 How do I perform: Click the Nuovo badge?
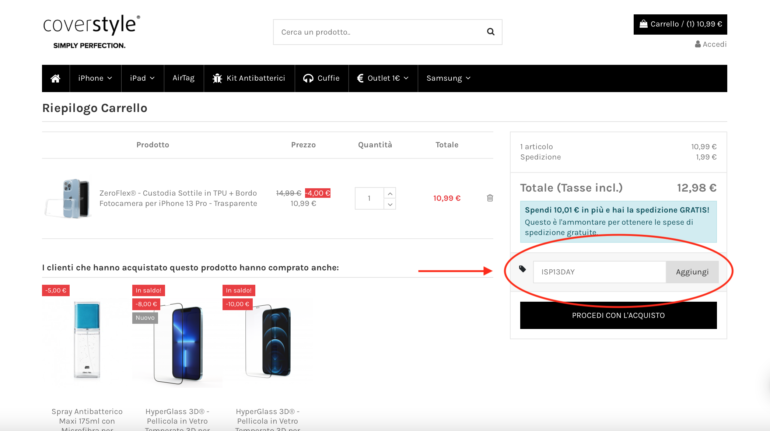[145, 318]
